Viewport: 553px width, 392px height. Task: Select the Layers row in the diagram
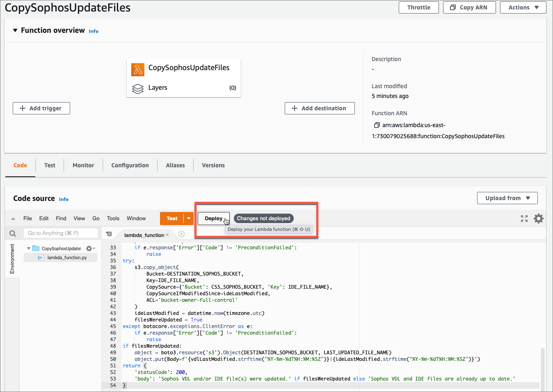coord(184,88)
